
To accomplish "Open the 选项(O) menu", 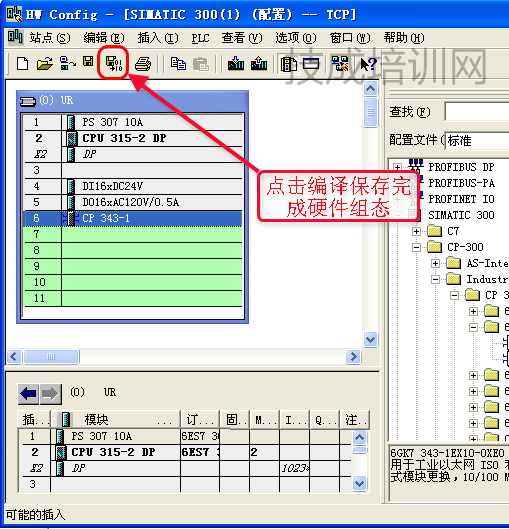I will [x=296, y=38].
